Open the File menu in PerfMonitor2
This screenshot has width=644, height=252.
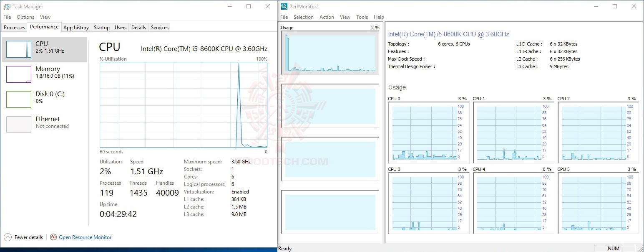pos(284,17)
